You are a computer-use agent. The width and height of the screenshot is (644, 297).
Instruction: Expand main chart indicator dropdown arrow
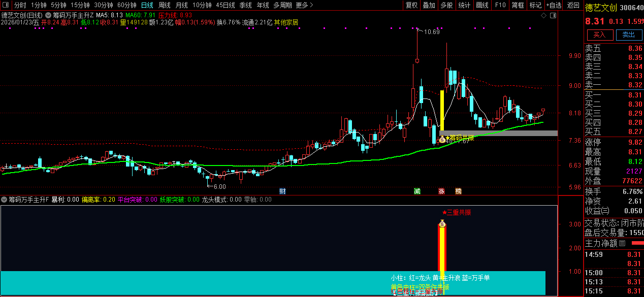(x=48, y=15)
